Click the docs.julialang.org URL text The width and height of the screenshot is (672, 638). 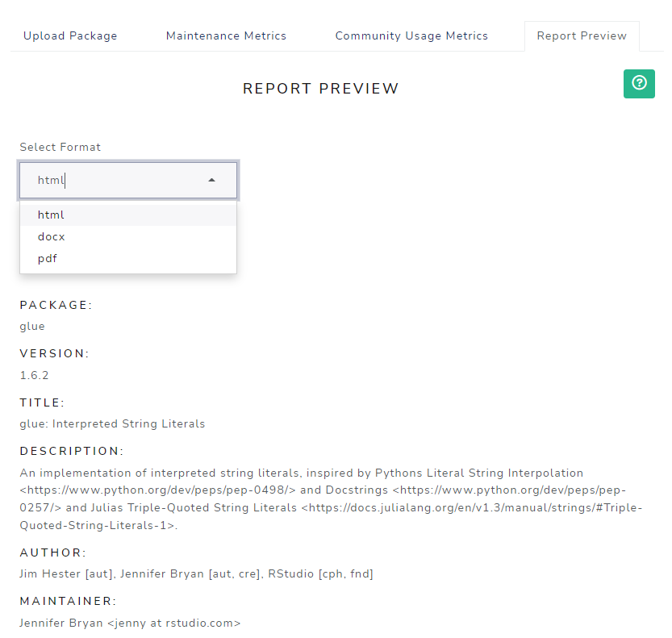[470, 508]
